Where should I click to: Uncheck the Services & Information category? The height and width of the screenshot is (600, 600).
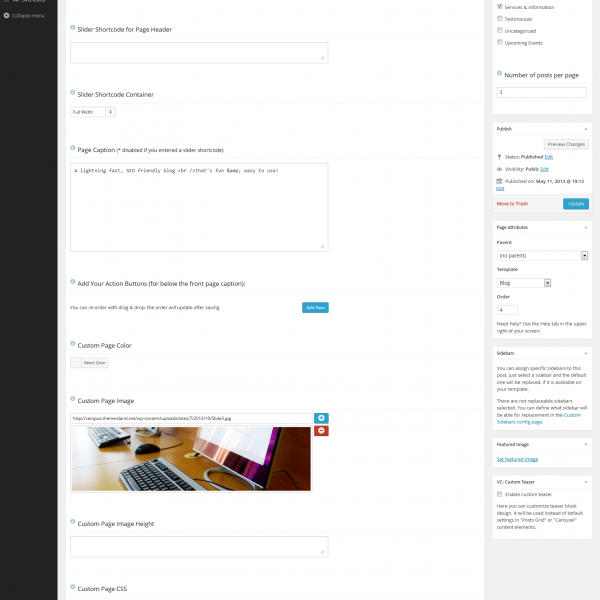tap(500, 7)
